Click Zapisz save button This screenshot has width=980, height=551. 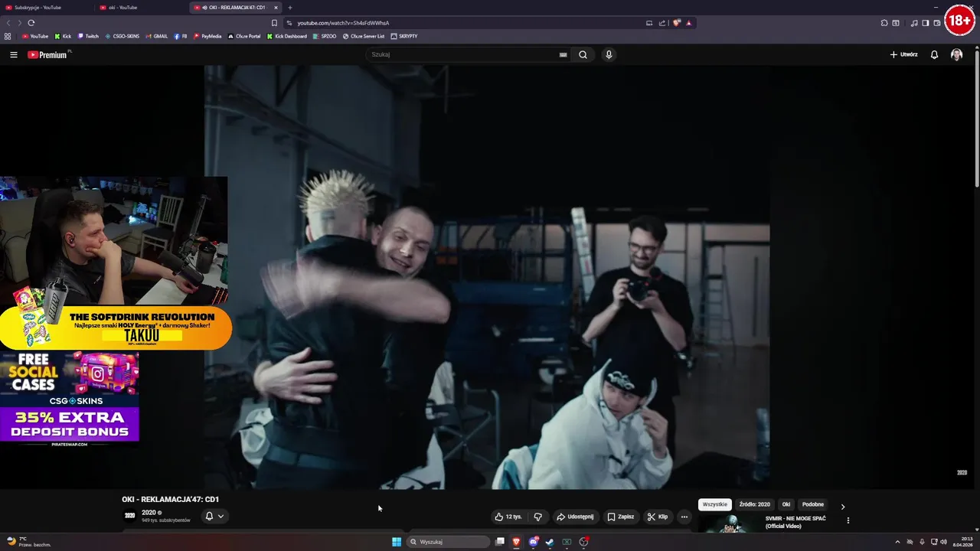click(x=621, y=517)
